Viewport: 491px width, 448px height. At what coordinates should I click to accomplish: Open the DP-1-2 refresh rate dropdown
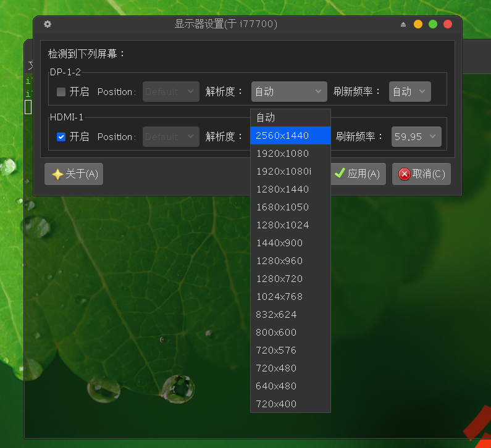(x=410, y=92)
